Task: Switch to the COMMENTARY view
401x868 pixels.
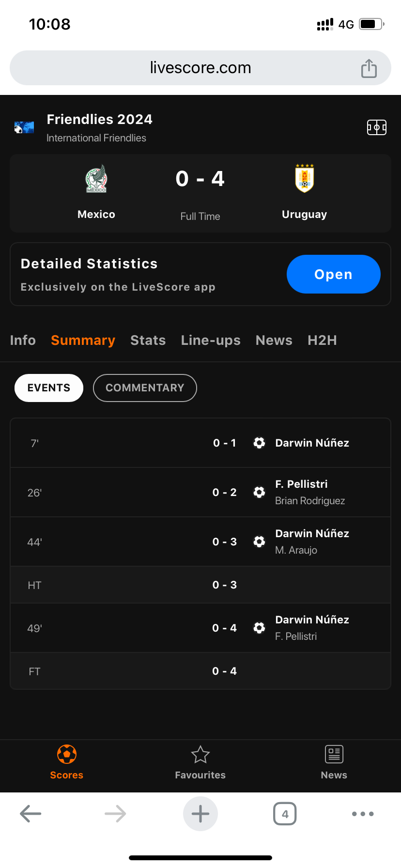Action: point(145,388)
